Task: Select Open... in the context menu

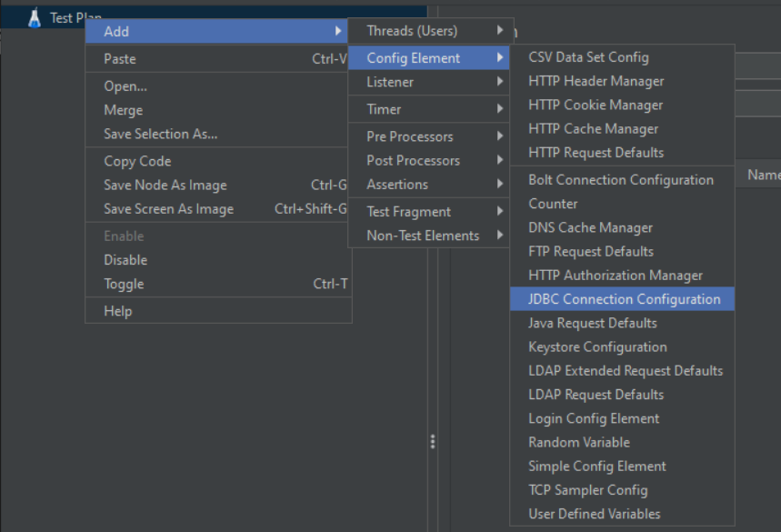Action: coord(216,86)
